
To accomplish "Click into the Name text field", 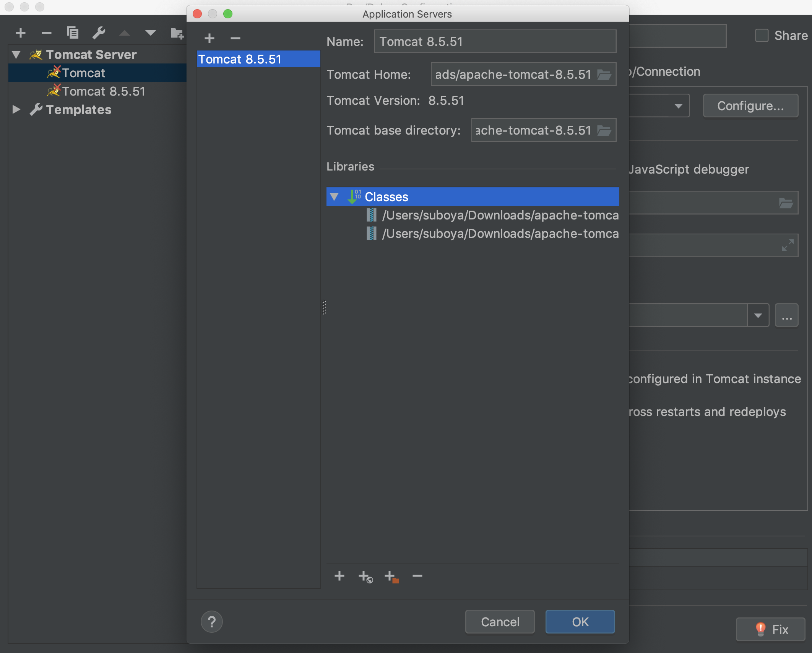I will pos(495,42).
